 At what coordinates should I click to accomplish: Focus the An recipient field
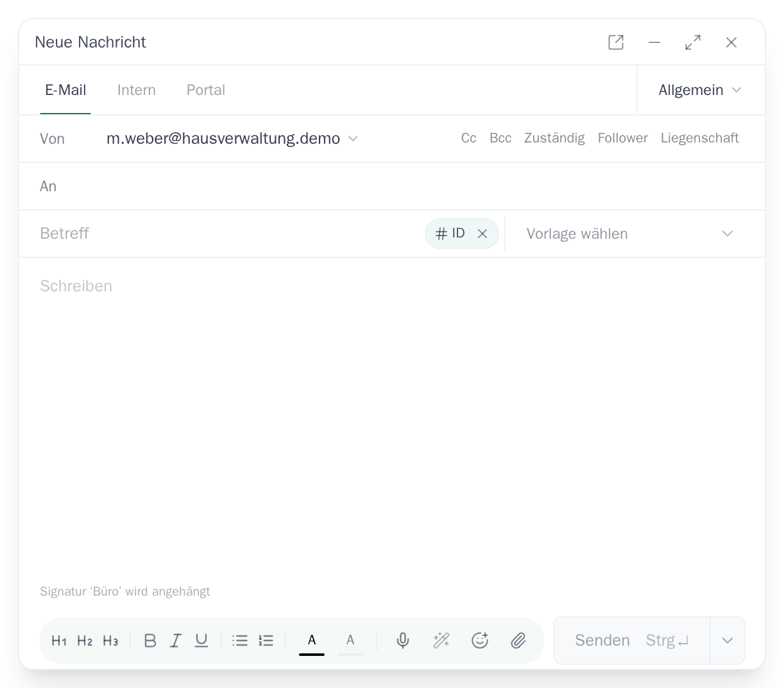(392, 186)
